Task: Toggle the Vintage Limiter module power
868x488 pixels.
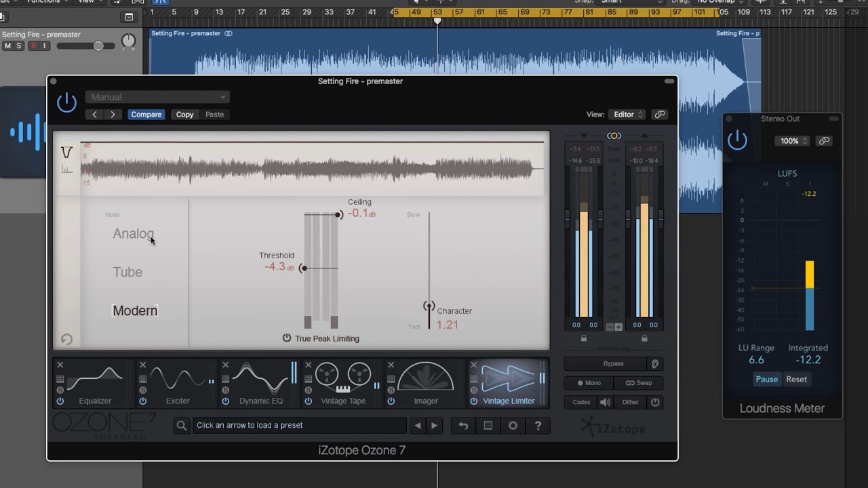Action: point(474,401)
